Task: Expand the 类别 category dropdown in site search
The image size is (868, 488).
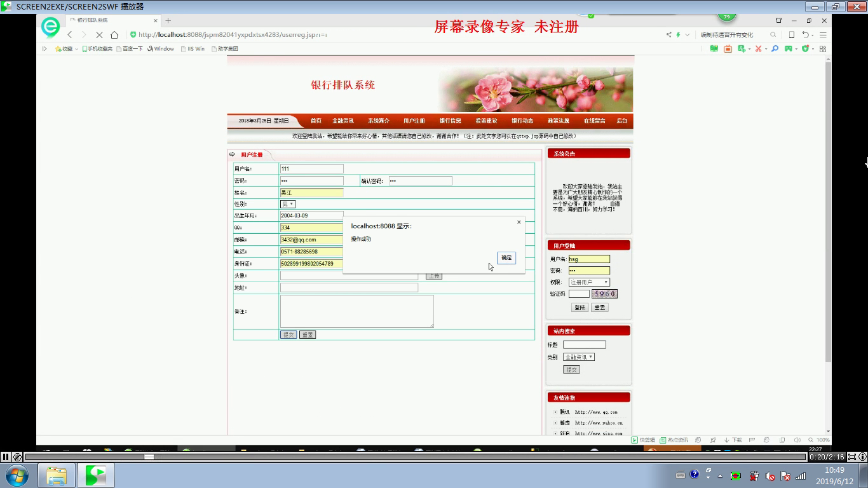Action: coord(578,357)
